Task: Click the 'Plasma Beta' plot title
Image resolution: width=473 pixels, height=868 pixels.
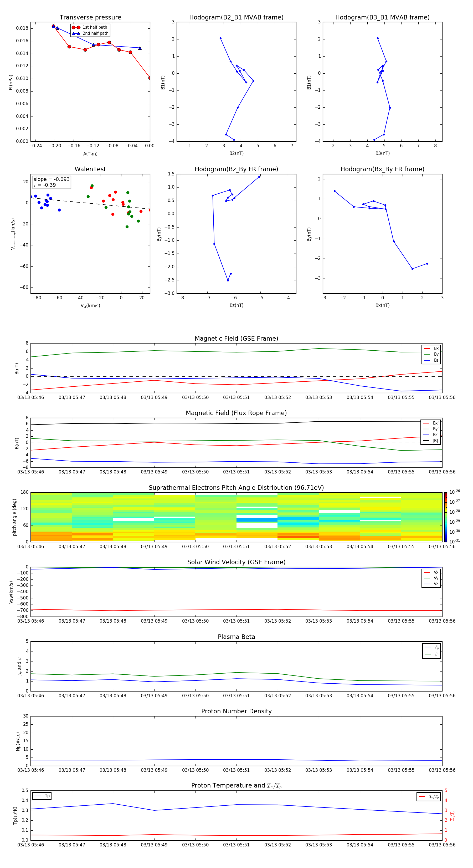Action: [236, 637]
